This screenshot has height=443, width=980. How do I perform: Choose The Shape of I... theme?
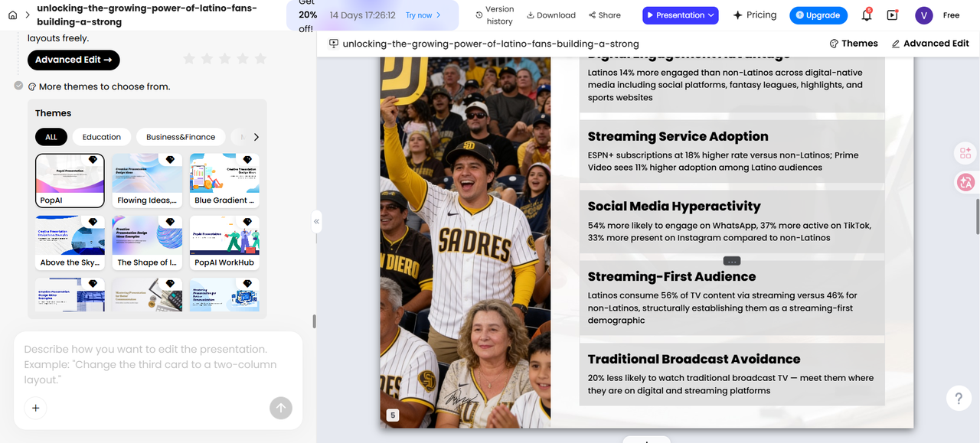click(x=147, y=243)
